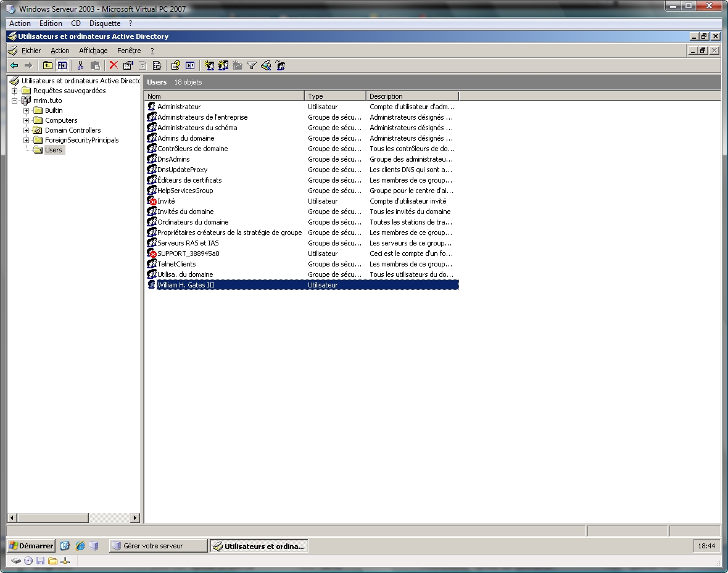Select the DnsAdmins group row

tap(302, 159)
